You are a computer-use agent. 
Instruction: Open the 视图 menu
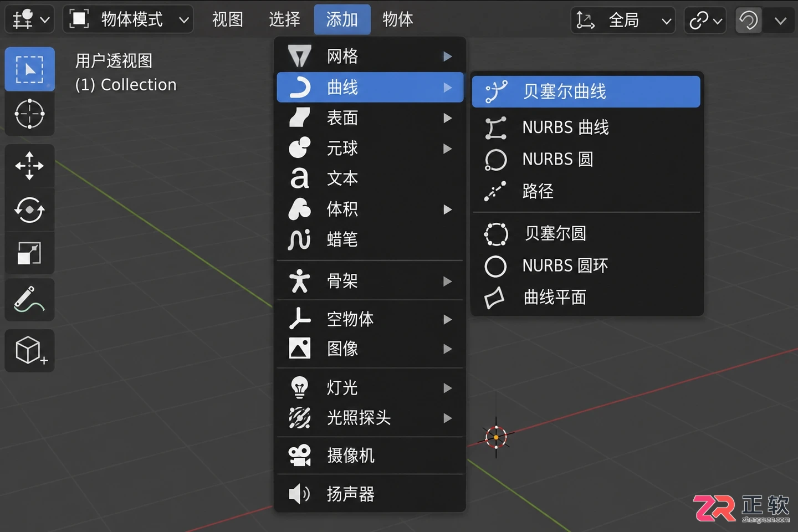tap(228, 20)
